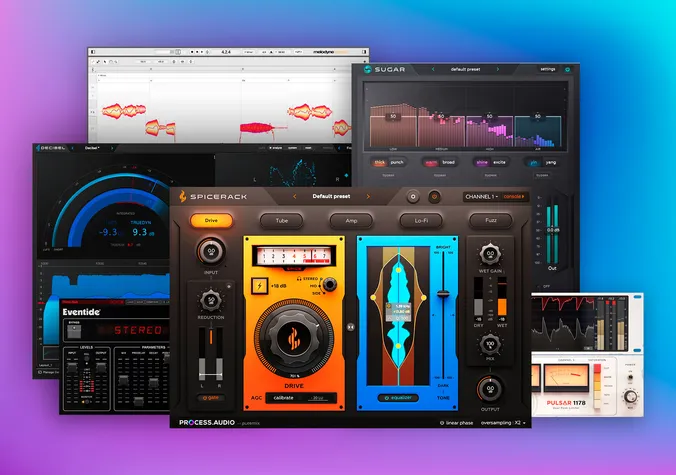Go to previous Spicerack preset arrow
This screenshot has width=676, height=475.
(x=295, y=197)
